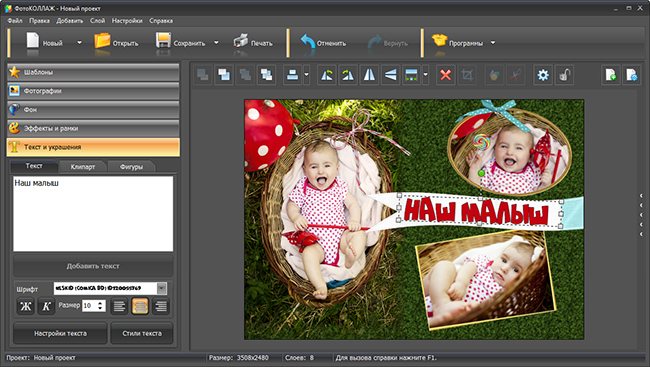Click the third (greyed) layer order icon

pyautogui.click(x=245, y=75)
